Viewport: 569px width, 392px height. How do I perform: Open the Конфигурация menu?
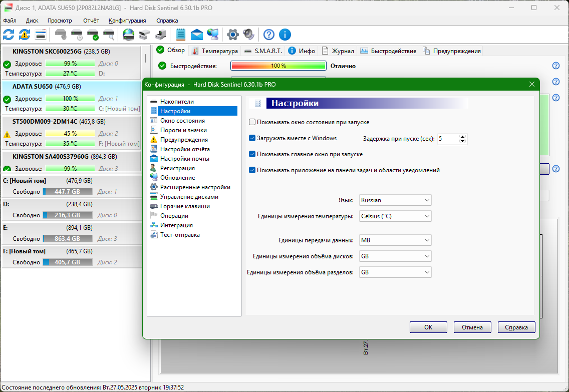[127, 21]
